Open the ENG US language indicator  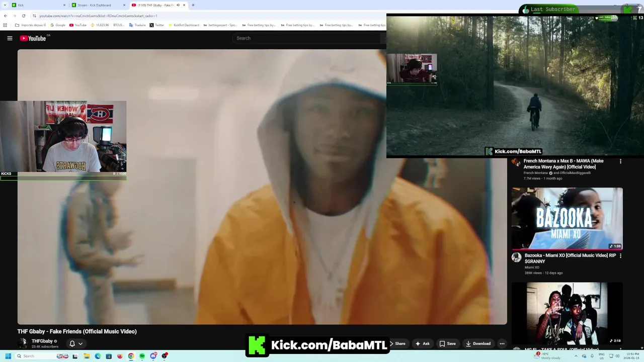pos(601,356)
